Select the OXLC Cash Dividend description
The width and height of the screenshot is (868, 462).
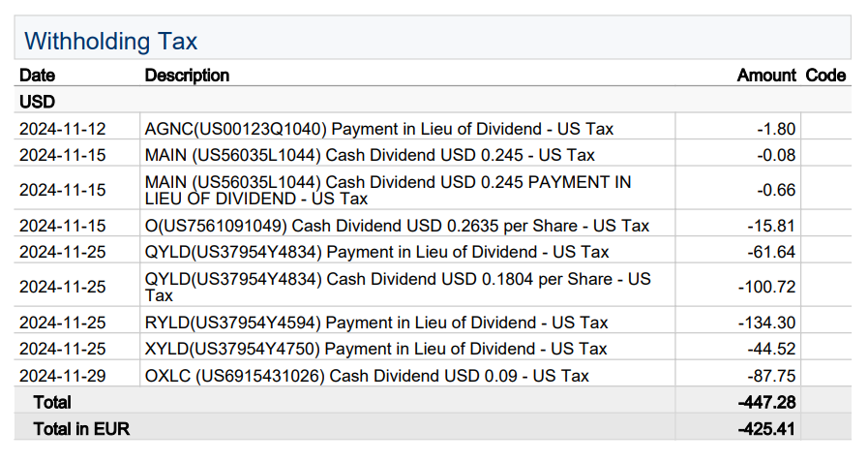click(367, 375)
